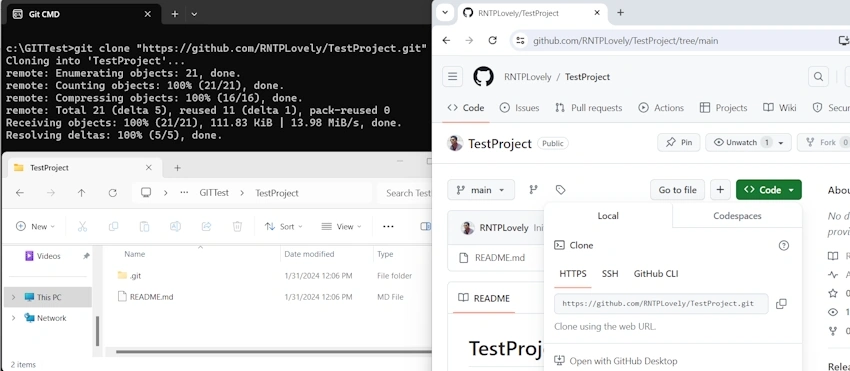The image size is (850, 371).
Task: Add new tab in File Explorer
Action: (x=177, y=168)
